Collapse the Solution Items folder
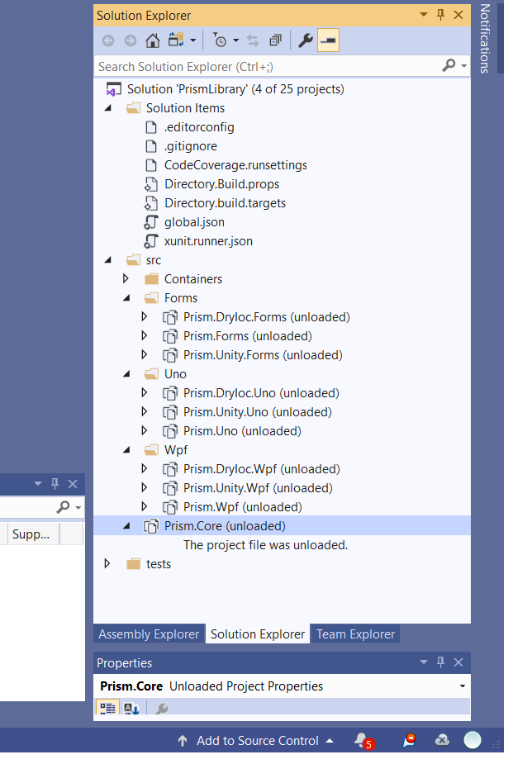Image resolution: width=532 pixels, height=783 pixels. click(x=108, y=108)
